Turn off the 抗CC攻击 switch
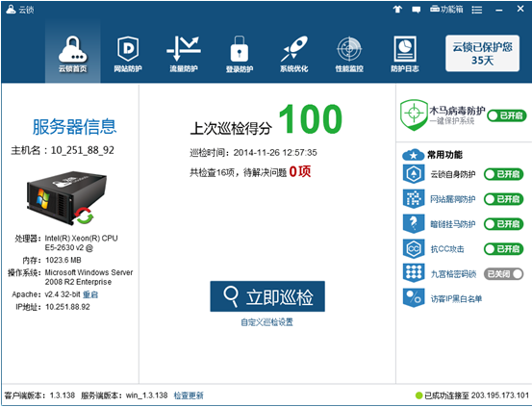 [x=503, y=249]
